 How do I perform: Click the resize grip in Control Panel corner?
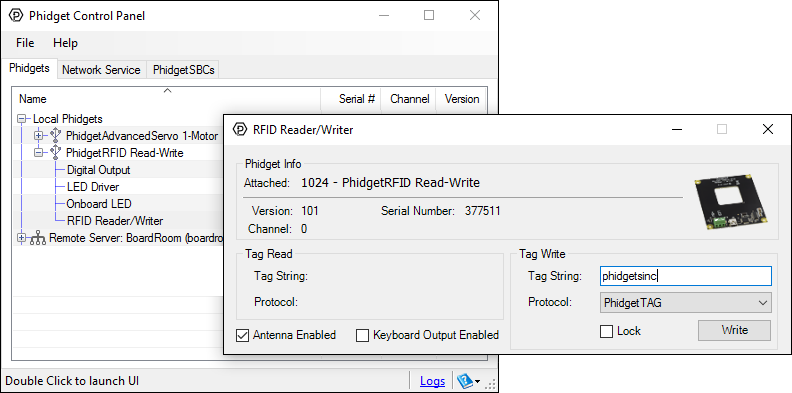(490, 384)
